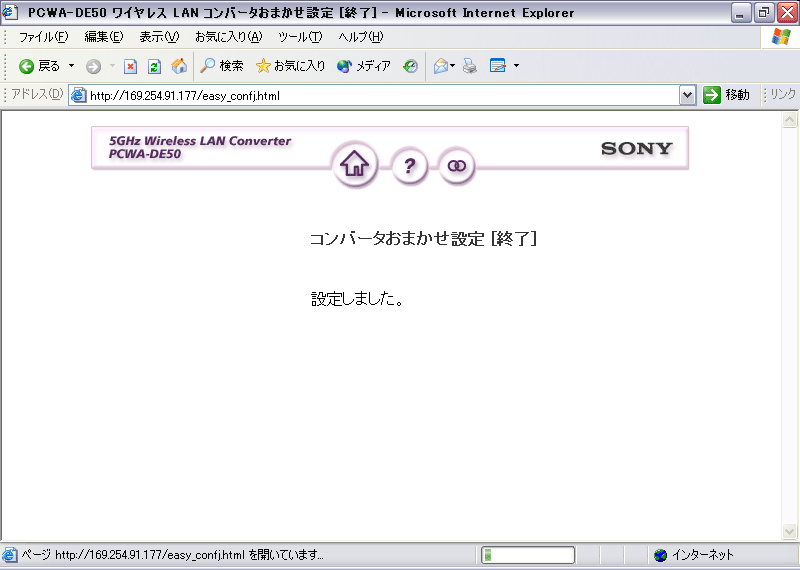This screenshot has width=800, height=570.
Task: Expand the address bar dropdown list
Action: pos(688,95)
